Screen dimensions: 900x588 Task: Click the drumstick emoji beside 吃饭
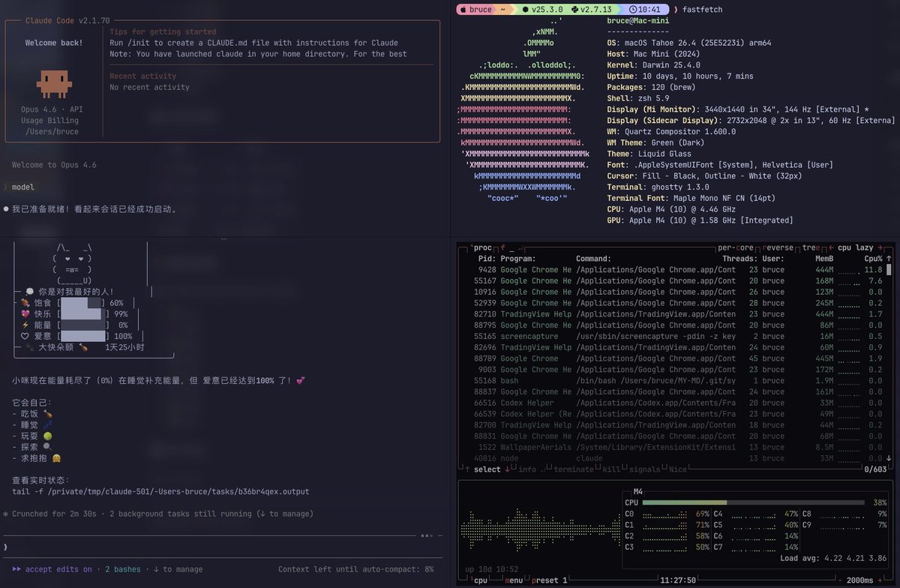click(x=48, y=413)
